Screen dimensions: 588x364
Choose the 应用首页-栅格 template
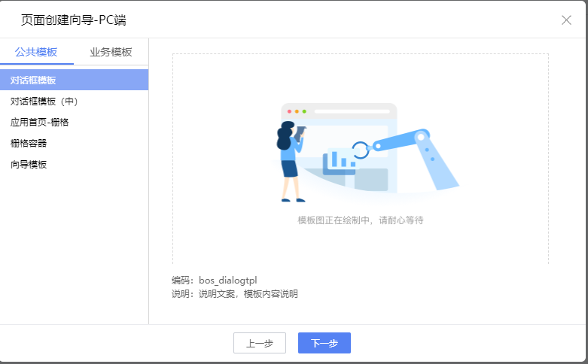[x=75, y=122]
